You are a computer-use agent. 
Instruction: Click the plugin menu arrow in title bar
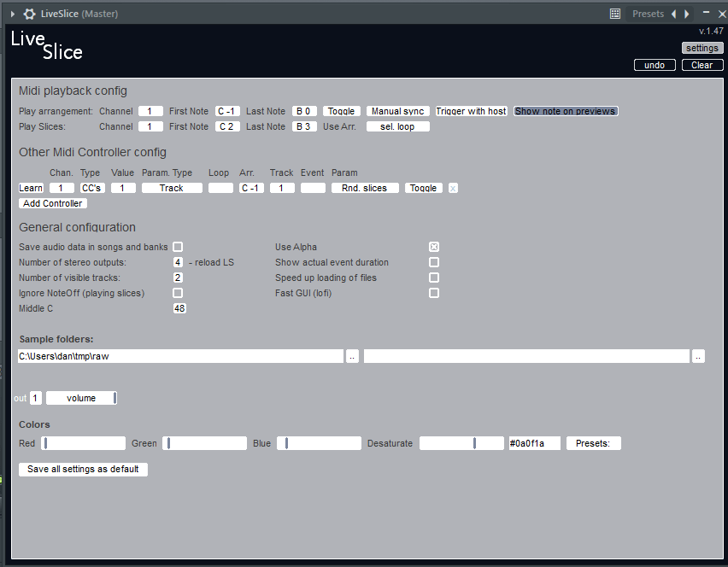point(13,14)
